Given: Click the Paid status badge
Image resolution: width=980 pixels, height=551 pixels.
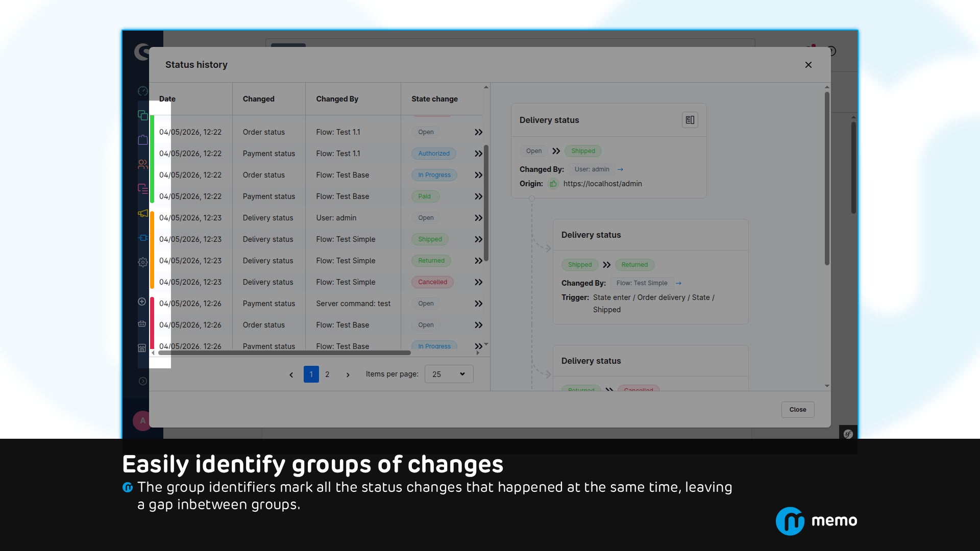Looking at the screenshot, I should coord(425,196).
